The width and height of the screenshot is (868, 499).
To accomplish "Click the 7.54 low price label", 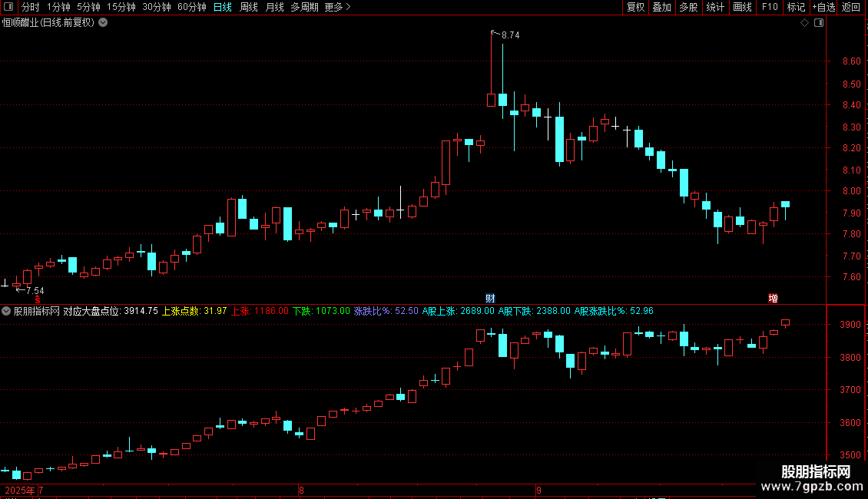I will [x=35, y=291].
